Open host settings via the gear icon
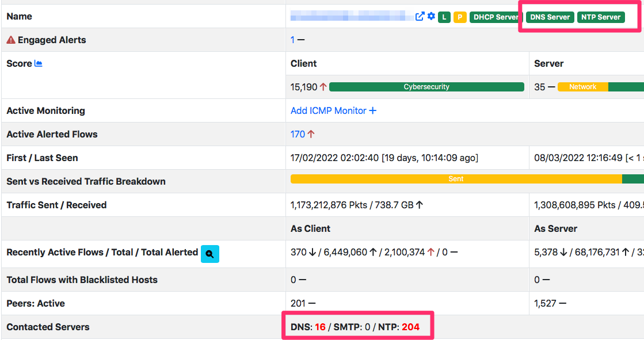644x340 pixels. pos(430,17)
